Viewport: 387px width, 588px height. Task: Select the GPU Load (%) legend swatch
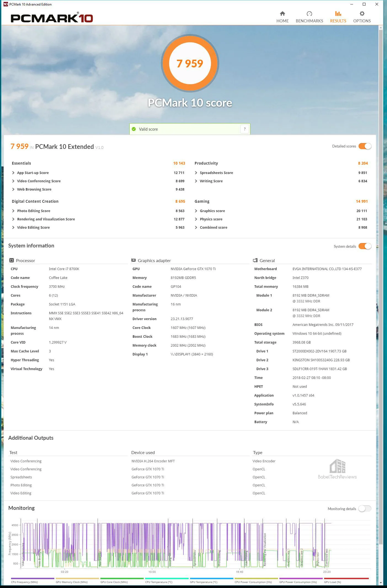[x=346, y=578]
